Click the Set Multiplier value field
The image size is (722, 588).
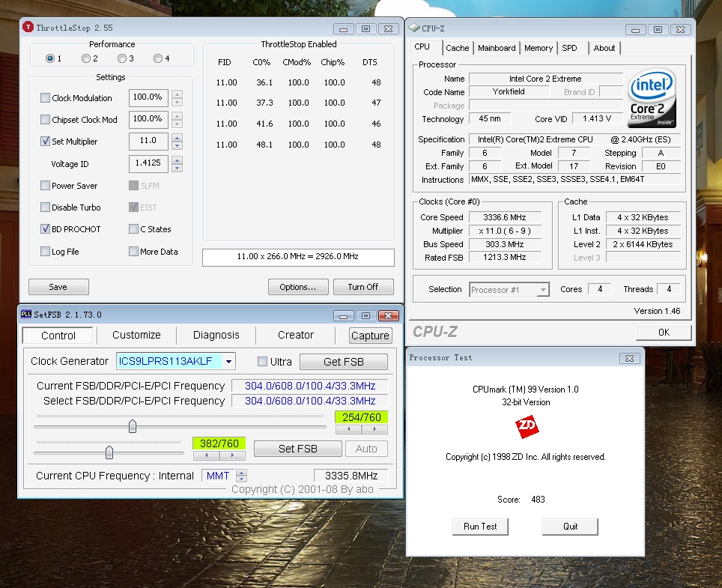click(148, 141)
